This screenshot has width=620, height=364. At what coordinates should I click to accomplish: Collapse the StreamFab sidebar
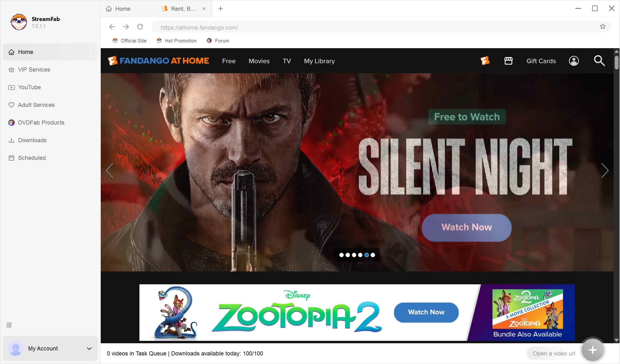9,325
